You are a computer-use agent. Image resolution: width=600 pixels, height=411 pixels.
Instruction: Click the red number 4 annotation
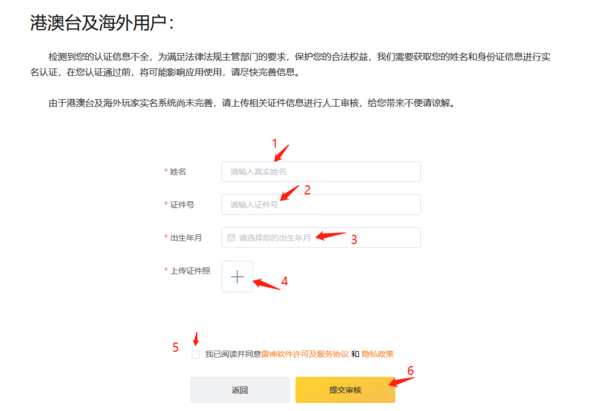pos(284,281)
